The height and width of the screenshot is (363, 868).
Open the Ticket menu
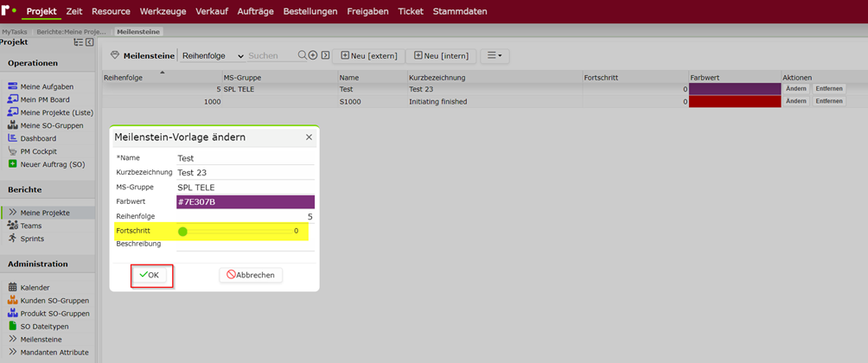click(411, 11)
